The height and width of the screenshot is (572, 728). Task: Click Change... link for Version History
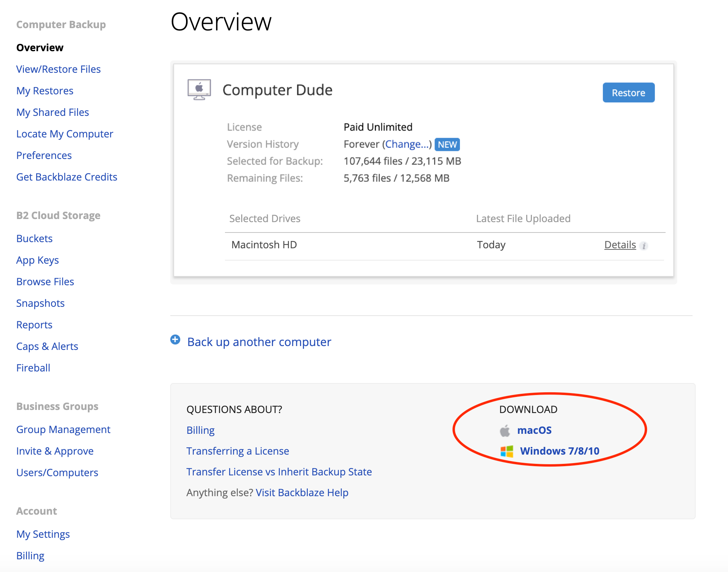(x=407, y=144)
